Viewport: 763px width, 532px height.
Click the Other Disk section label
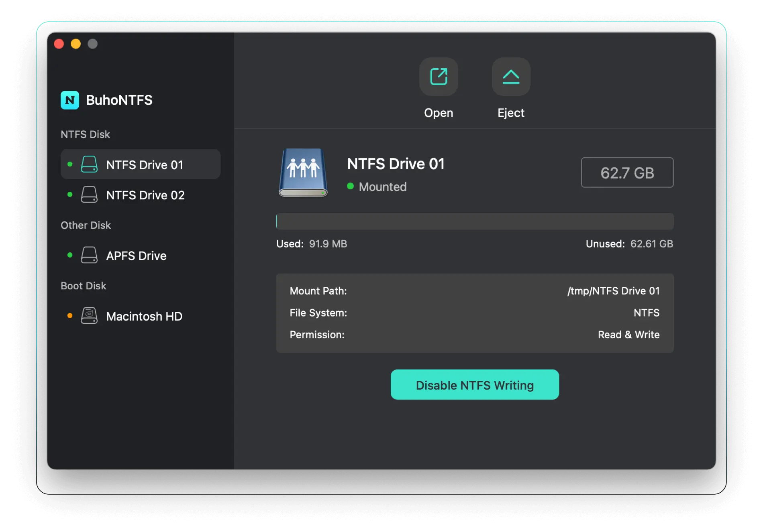point(86,225)
